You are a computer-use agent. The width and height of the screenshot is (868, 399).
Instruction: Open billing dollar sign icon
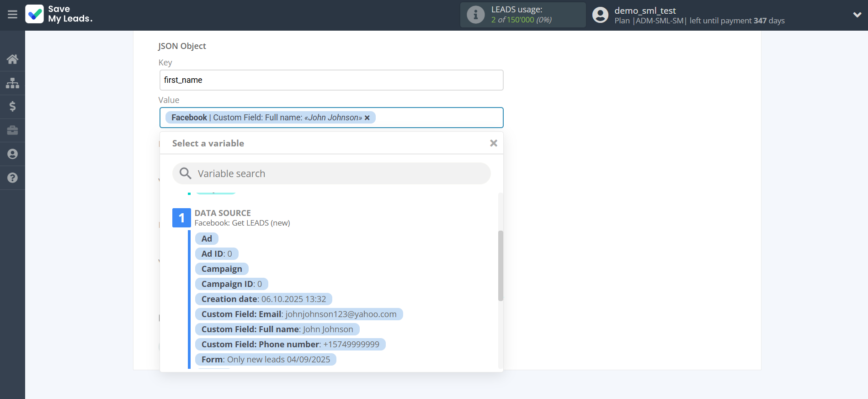point(12,107)
